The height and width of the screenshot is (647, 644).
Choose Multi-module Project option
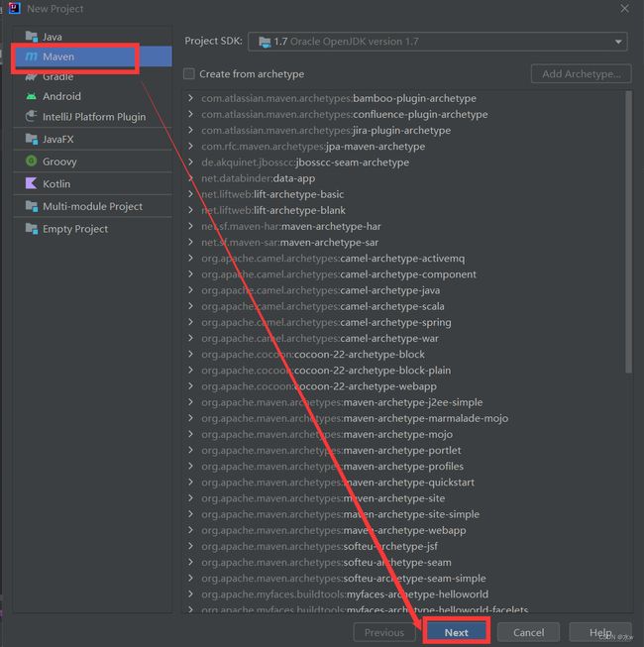point(93,206)
